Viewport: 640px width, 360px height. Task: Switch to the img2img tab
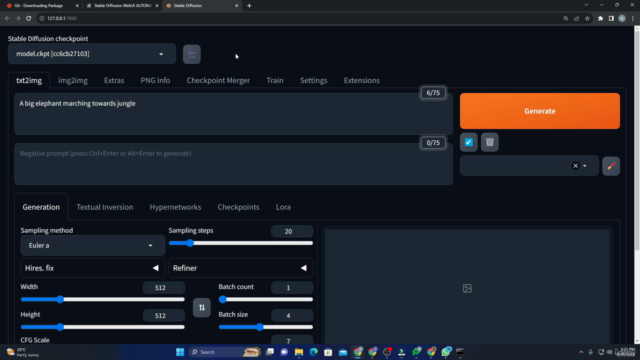click(x=73, y=80)
